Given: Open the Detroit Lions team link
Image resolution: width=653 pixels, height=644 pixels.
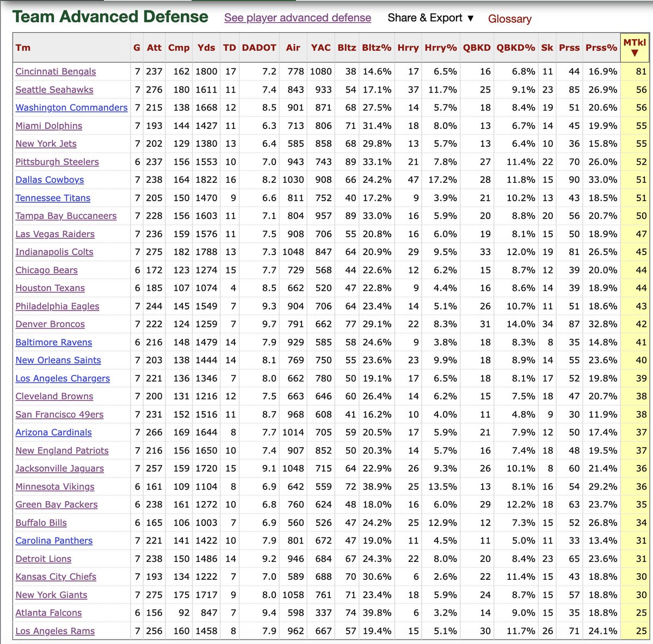Looking at the screenshot, I should point(43,559).
